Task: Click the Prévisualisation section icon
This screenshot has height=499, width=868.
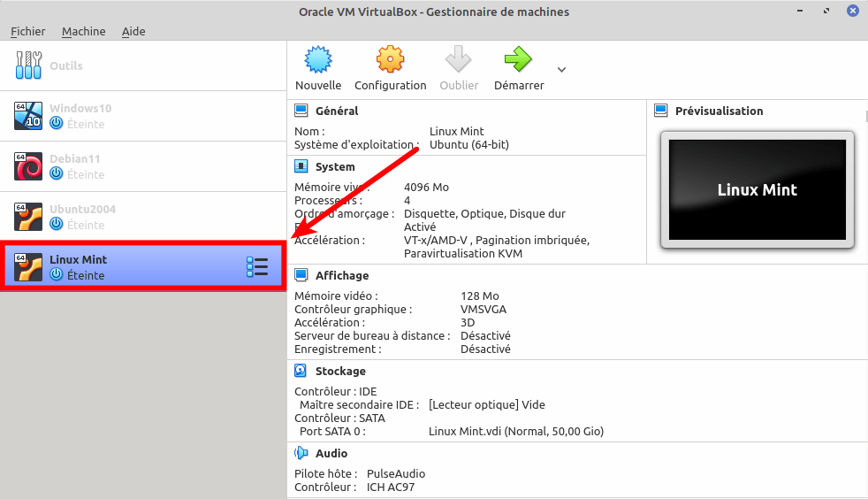Action: (661, 111)
